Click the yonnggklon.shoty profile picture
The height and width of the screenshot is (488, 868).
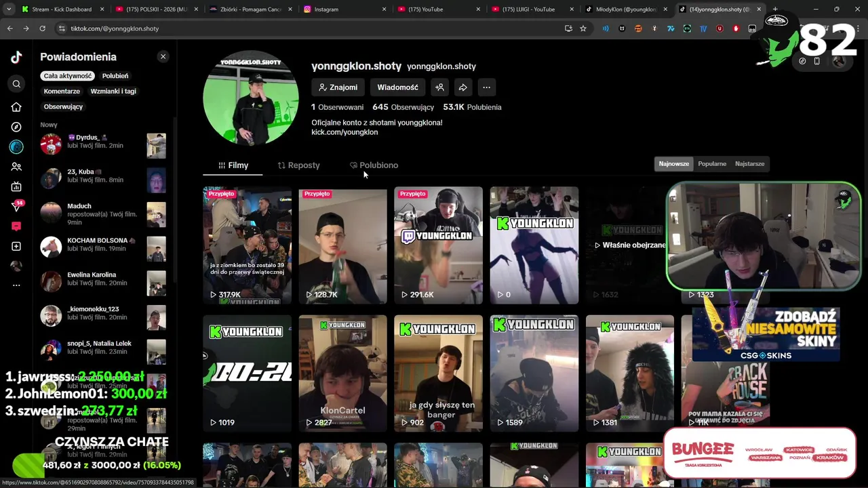[250, 98]
